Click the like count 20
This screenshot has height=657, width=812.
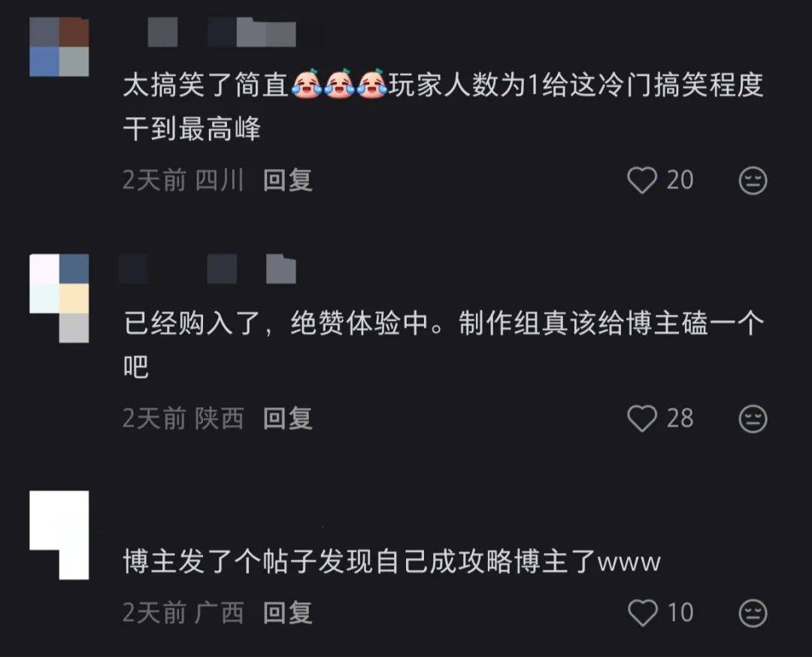[680, 180]
